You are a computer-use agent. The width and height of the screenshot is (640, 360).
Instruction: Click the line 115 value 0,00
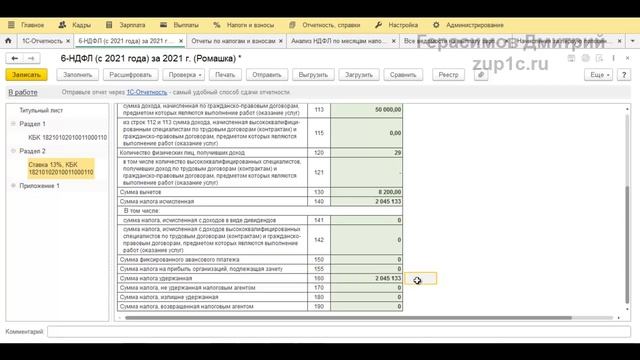click(x=366, y=133)
